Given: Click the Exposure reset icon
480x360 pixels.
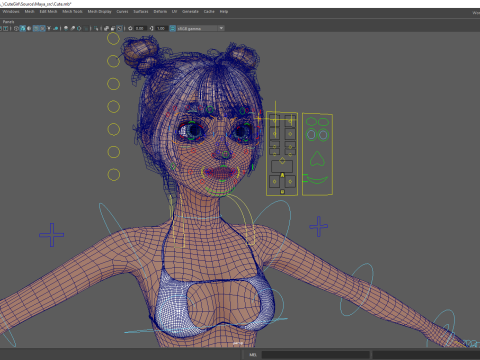Looking at the screenshot, I should point(130,28).
